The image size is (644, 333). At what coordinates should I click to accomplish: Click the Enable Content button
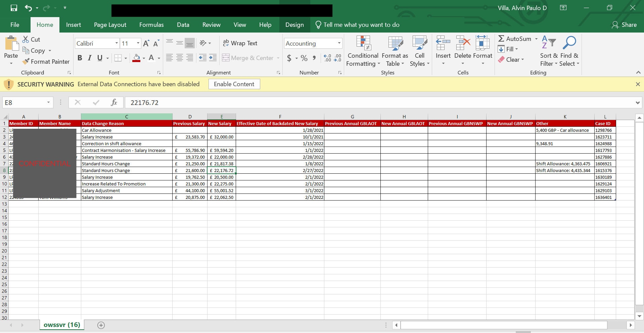point(234,84)
